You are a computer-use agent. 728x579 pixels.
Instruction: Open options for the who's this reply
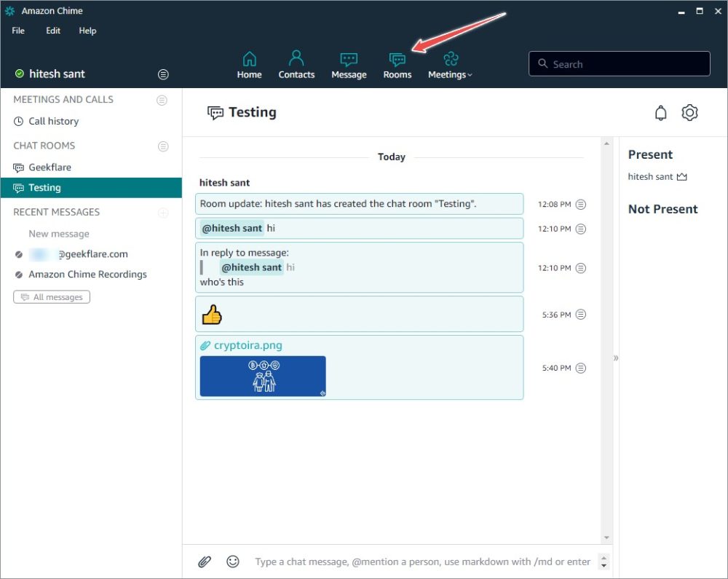[580, 268]
